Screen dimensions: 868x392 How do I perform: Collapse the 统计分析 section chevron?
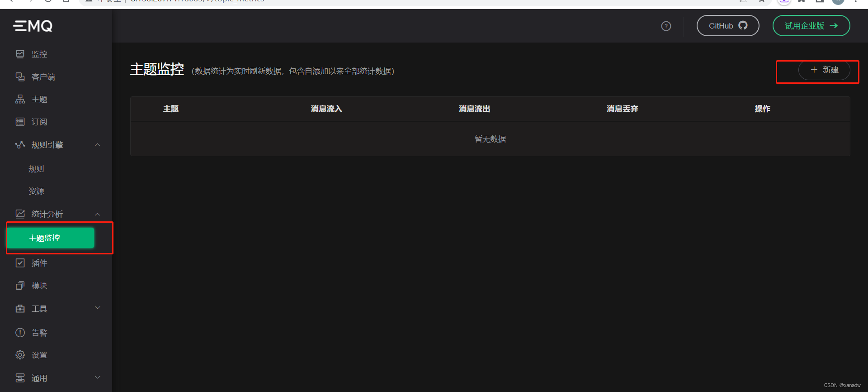pyautogui.click(x=98, y=214)
